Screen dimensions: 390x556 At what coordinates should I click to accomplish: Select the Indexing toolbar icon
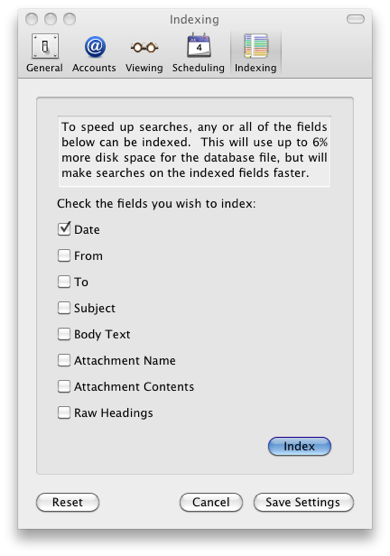(x=256, y=46)
